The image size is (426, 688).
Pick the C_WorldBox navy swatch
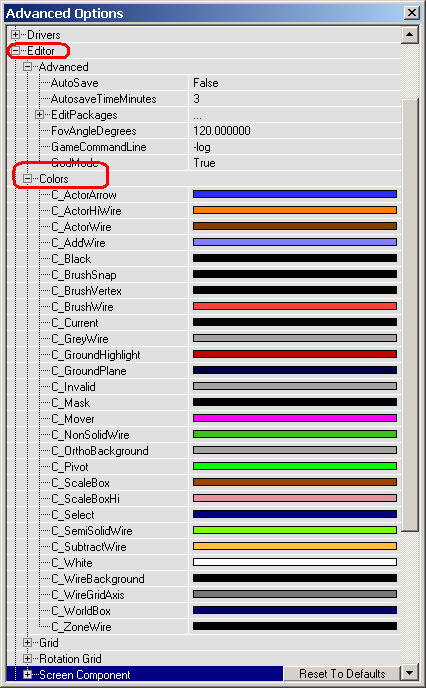[295, 610]
